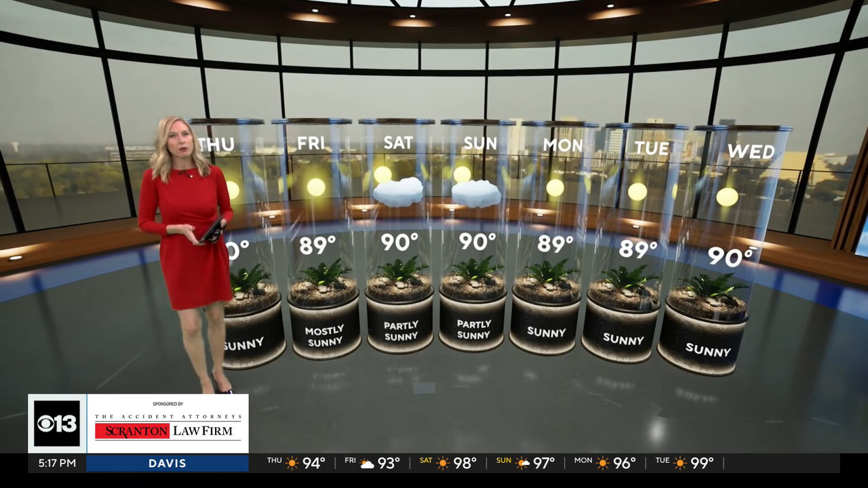The image size is (868, 488).
Task: Click the FRI partly cloudy icon in ticker
Action: pyautogui.click(x=368, y=464)
